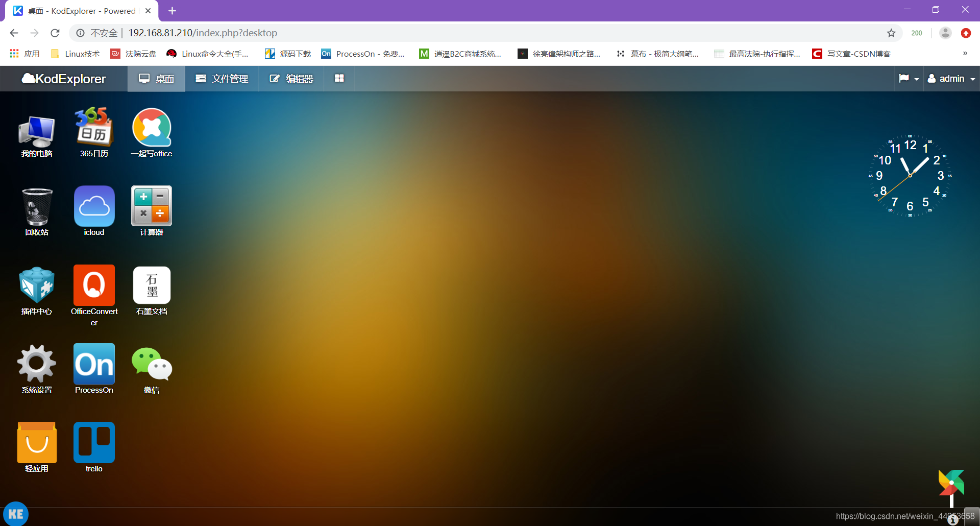
Task: Open the Chrome profile avatar
Action: [x=945, y=33]
